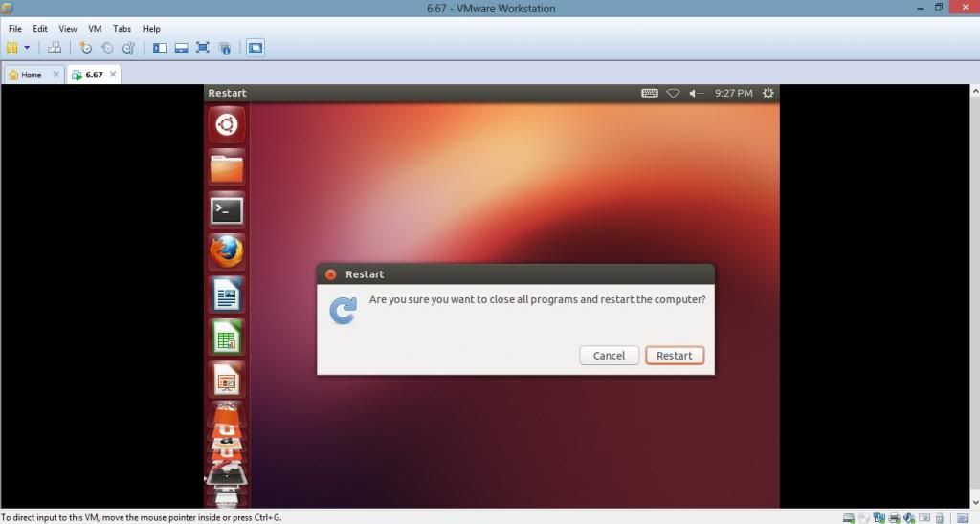Open the power options dropdown arrow
The width and height of the screenshot is (980, 524).
coord(27,48)
